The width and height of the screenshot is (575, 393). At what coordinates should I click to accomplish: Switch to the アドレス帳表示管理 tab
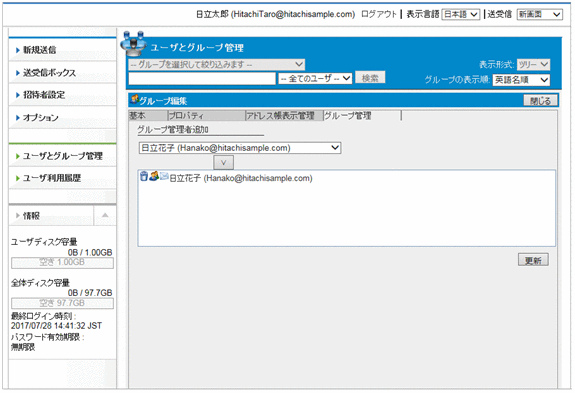(284, 115)
